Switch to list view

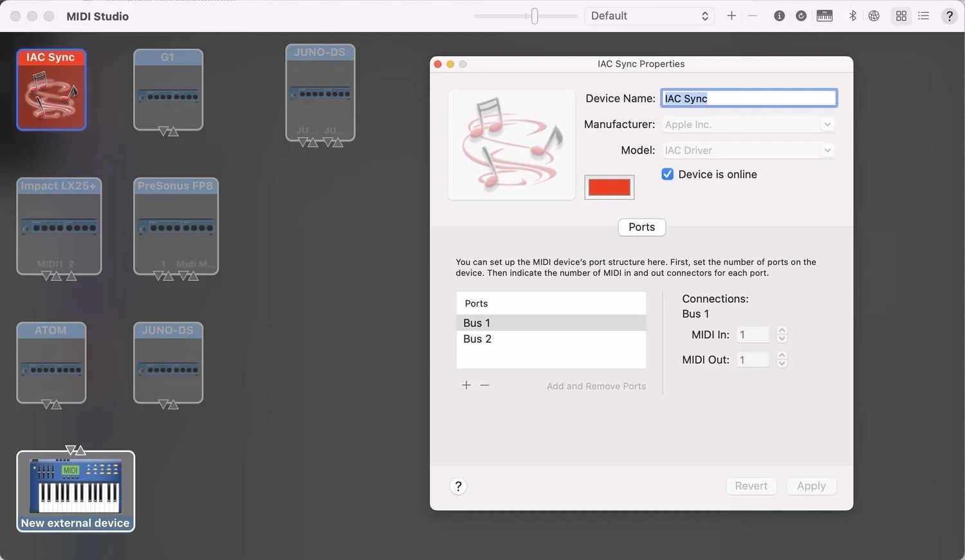[923, 15]
